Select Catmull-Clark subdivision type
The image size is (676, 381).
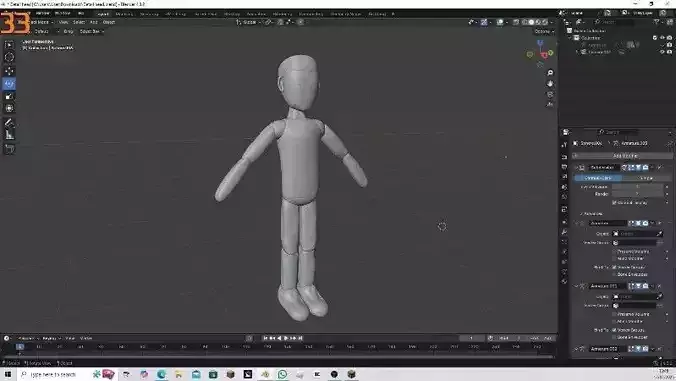tap(598, 178)
